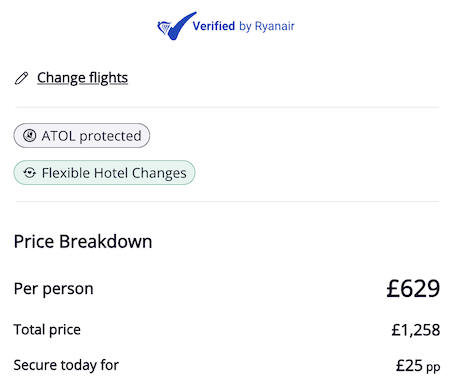Select the Flexible Hotel Changes badge
Screen dimensions: 454x385
click(104, 173)
